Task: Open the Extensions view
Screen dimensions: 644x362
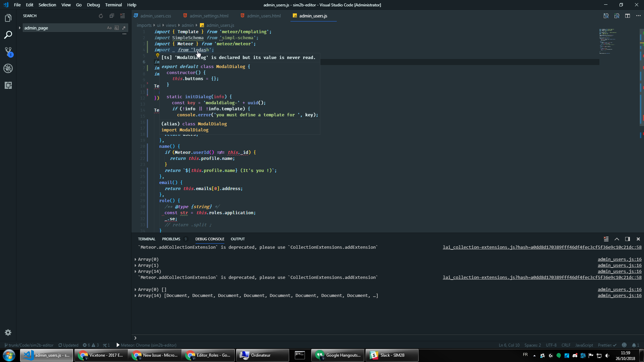Action: pos(8,85)
